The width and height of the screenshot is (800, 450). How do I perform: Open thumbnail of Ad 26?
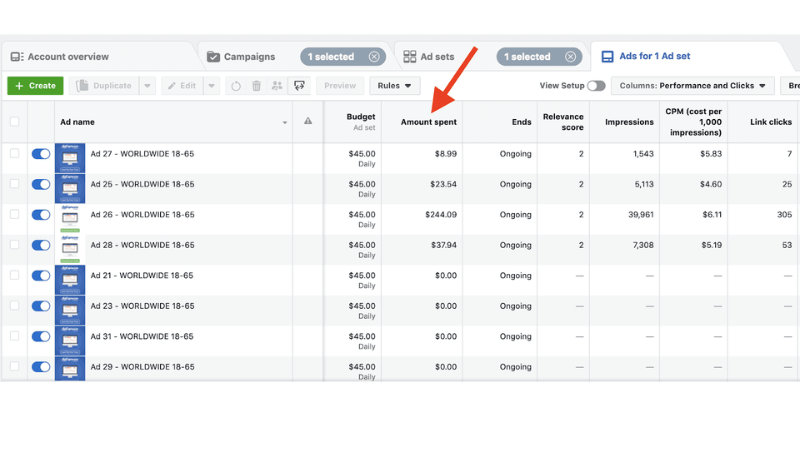tap(70, 219)
